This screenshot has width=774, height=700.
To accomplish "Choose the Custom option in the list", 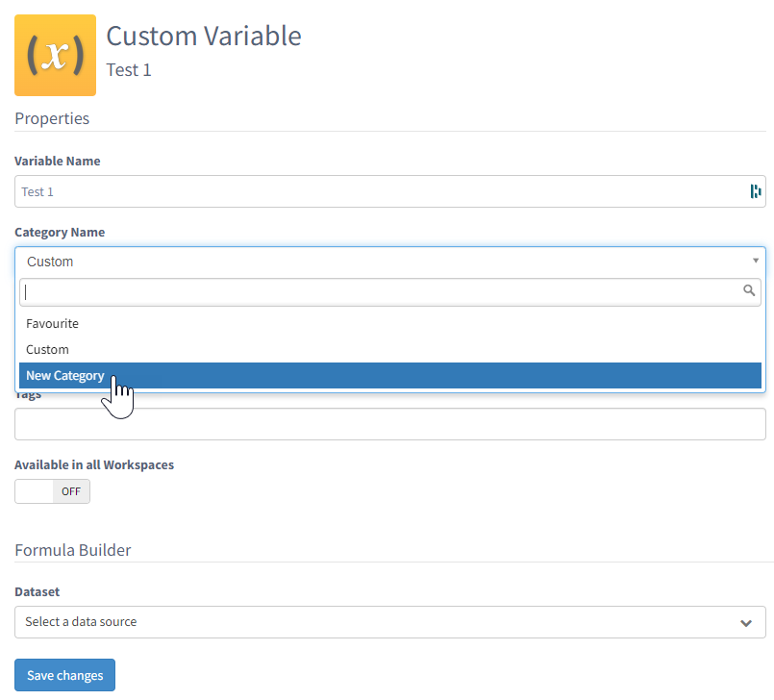I will coord(48,350).
